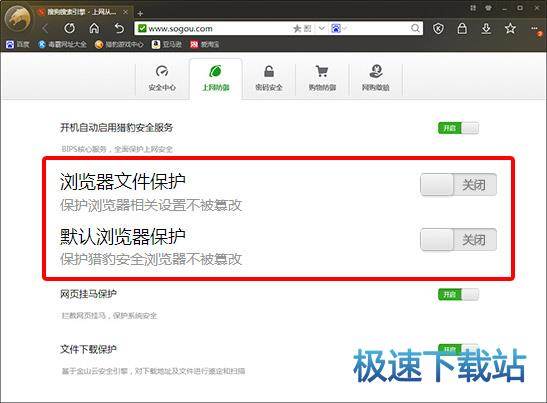Screen dimensions: 547x403
Task: Open the shopping bag toolbar icon
Action: coord(462,28)
